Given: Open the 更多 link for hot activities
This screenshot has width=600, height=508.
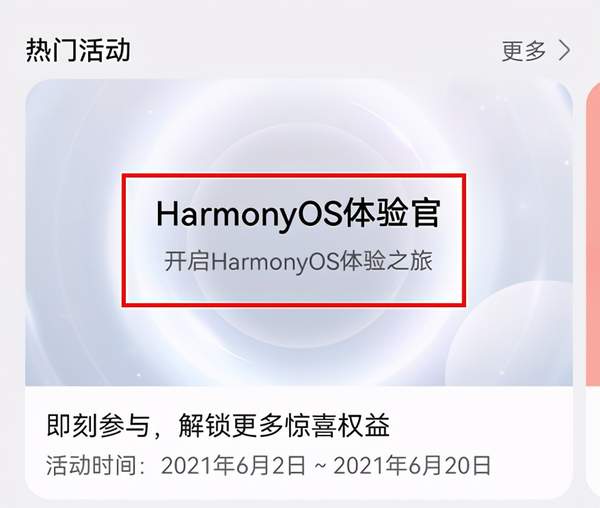Looking at the screenshot, I should pos(523,50).
